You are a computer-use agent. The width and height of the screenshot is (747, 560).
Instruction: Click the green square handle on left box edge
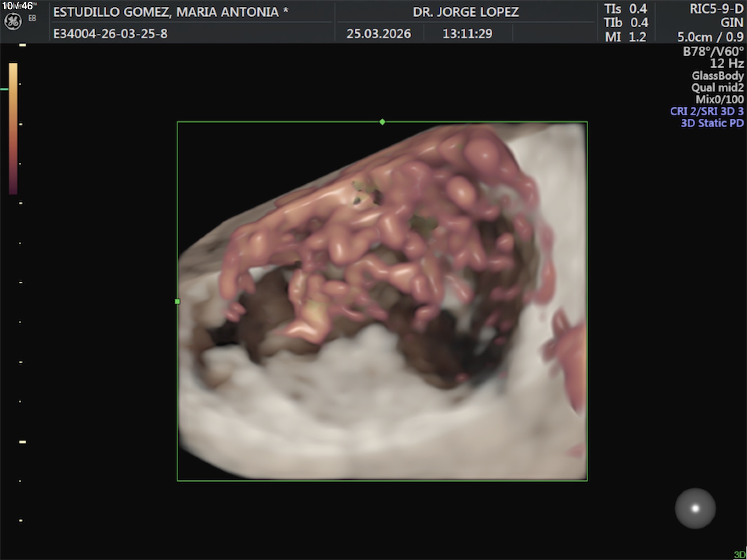pyautogui.click(x=177, y=302)
